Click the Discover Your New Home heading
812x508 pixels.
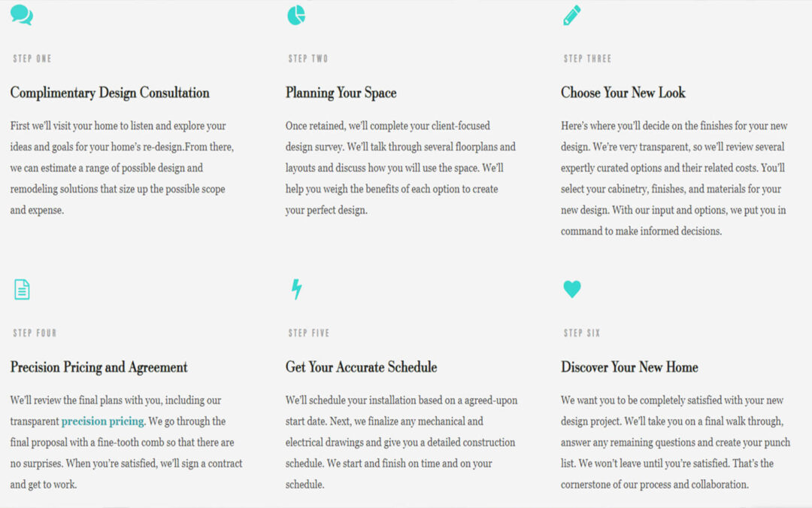(x=629, y=367)
